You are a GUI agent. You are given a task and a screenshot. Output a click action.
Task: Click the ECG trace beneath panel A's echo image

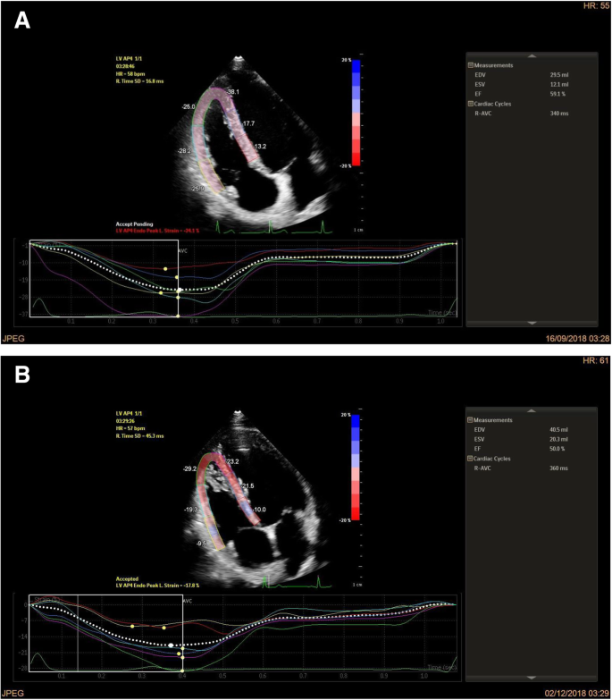tap(273, 227)
